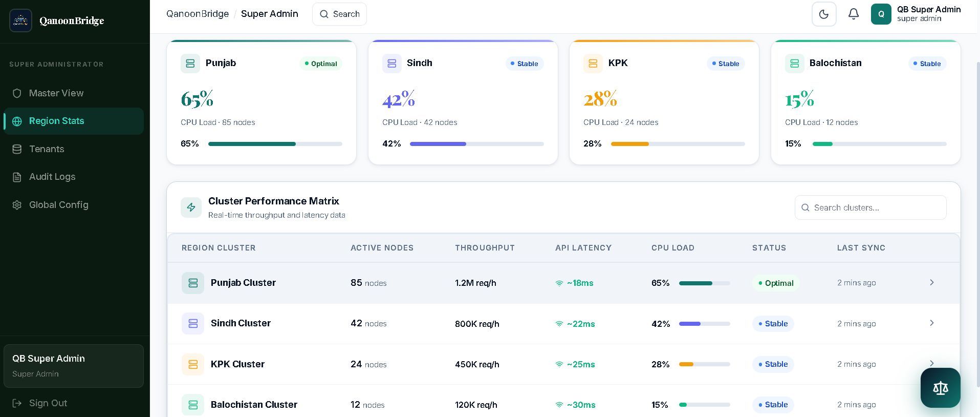980x417 pixels.
Task: Click the magnifier icon in top Search
Action: coord(324,14)
